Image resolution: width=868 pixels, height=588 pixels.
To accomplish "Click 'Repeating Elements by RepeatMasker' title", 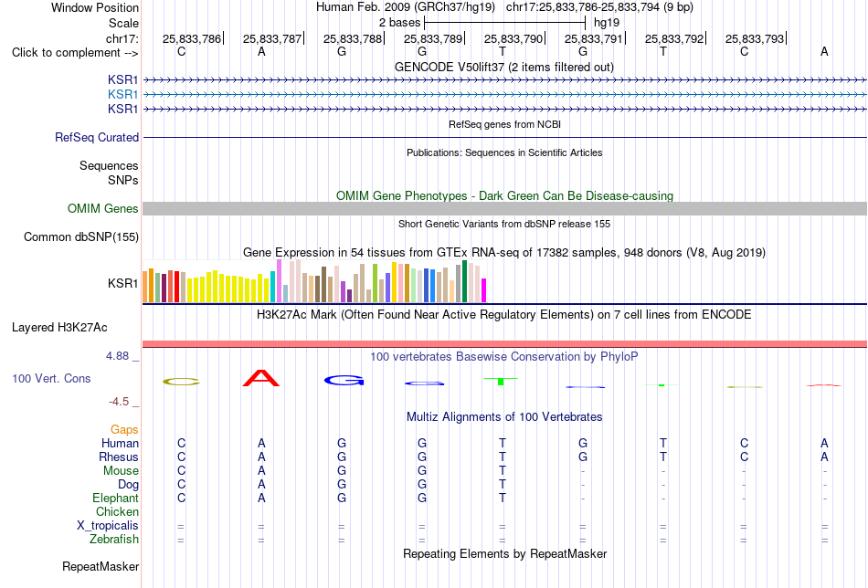I will (x=505, y=553).
